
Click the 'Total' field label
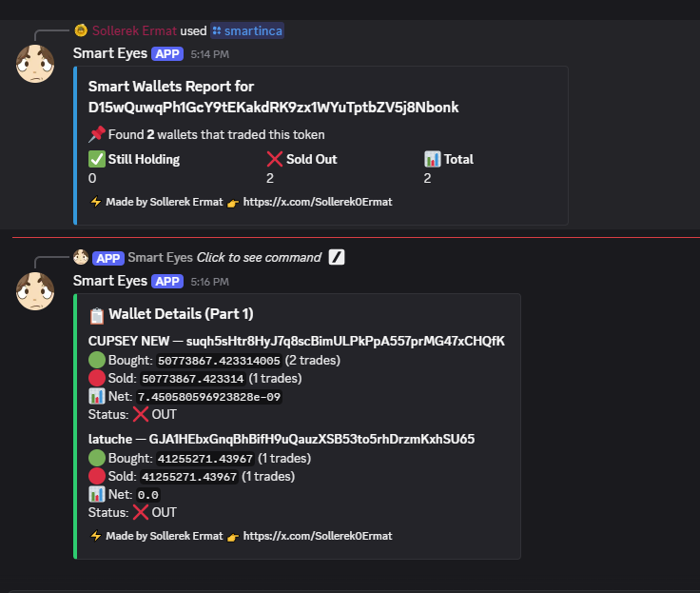coord(458,159)
